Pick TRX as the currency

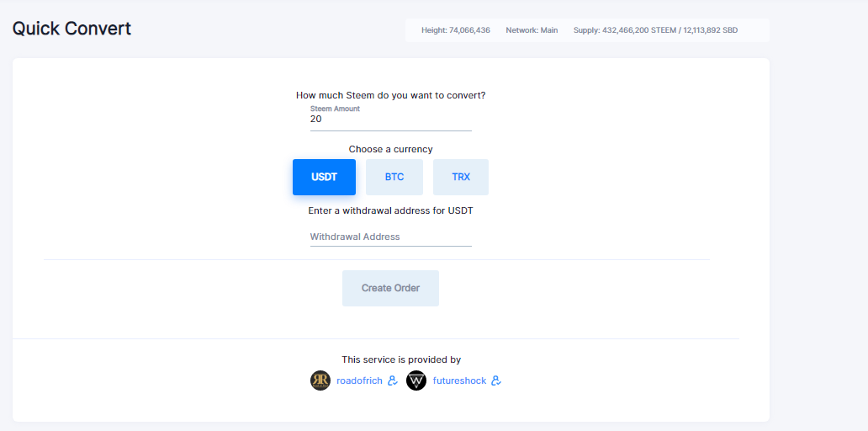pyautogui.click(x=461, y=178)
